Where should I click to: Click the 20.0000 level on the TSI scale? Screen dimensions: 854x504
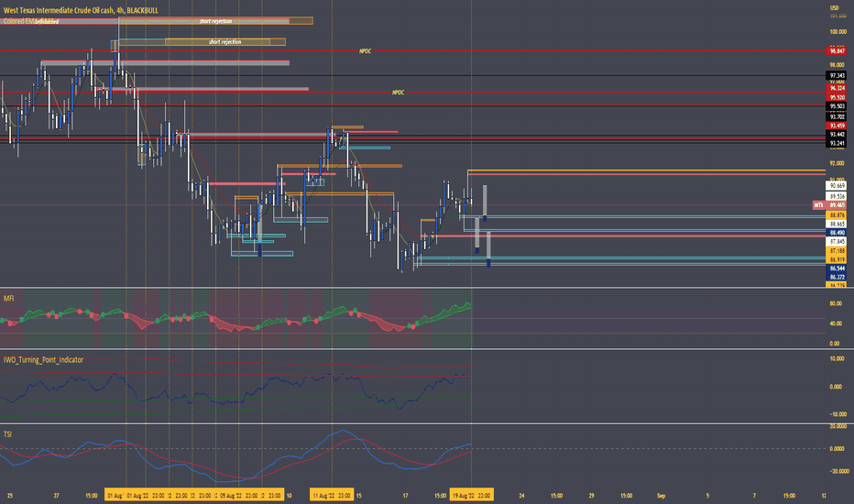tap(838, 427)
